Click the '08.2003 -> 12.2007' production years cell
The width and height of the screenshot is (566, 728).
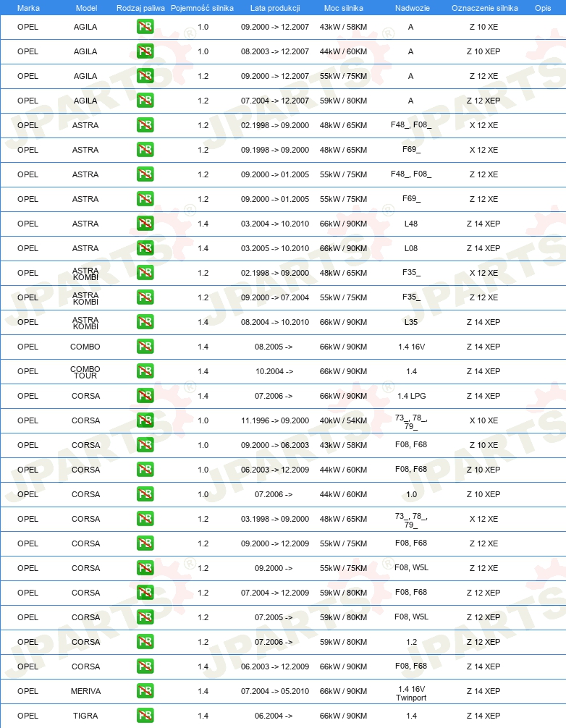275,51
